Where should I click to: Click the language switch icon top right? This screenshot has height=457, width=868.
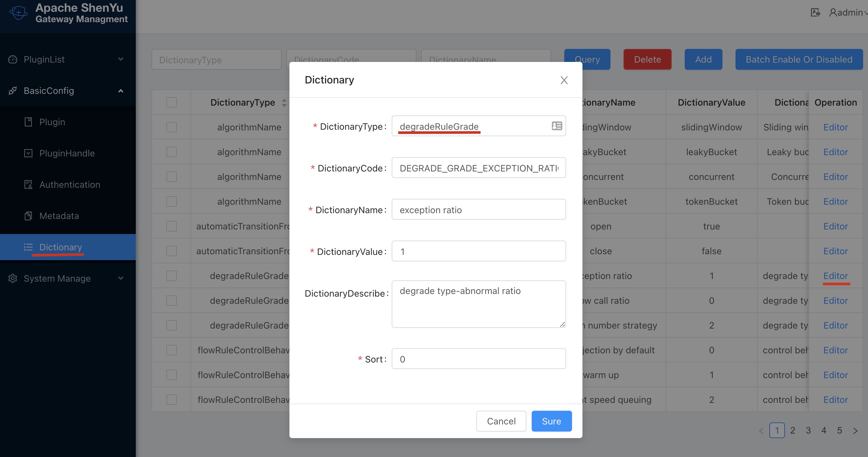coord(815,12)
